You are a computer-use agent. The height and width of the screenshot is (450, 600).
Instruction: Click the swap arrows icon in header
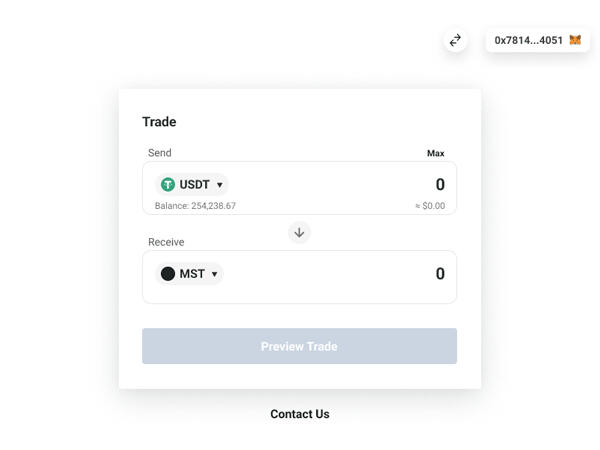pyautogui.click(x=455, y=40)
